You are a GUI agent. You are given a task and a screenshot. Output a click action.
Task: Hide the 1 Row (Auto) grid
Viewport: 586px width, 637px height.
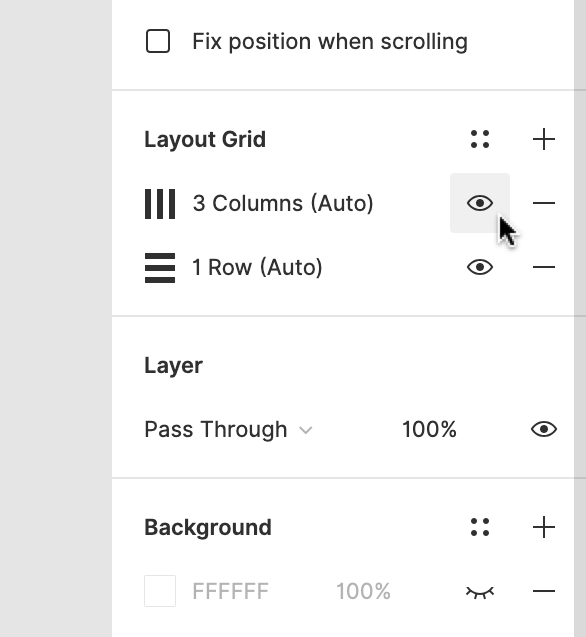click(x=480, y=267)
